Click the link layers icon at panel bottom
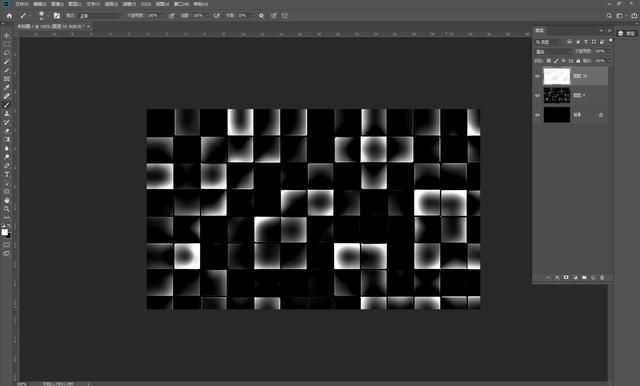 coord(548,277)
